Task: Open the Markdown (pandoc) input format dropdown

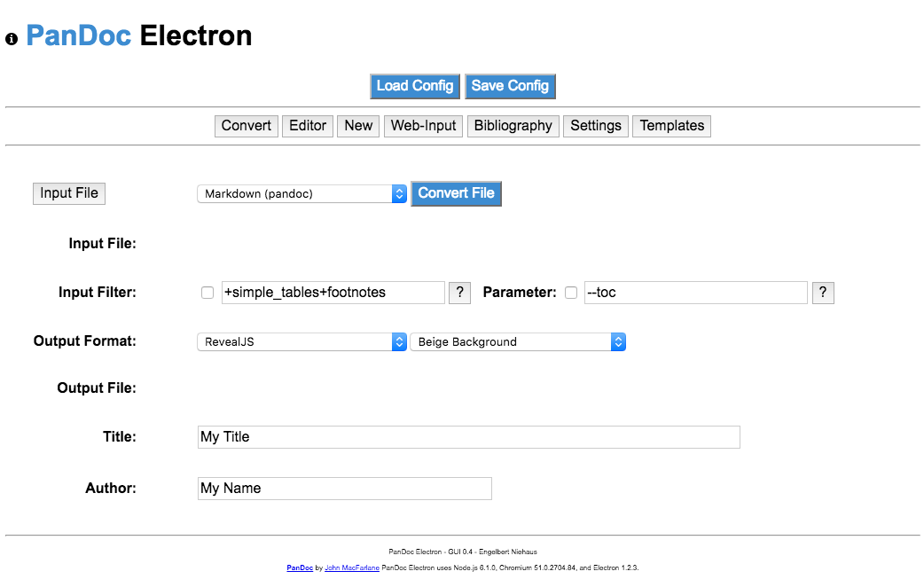Action: [x=301, y=193]
